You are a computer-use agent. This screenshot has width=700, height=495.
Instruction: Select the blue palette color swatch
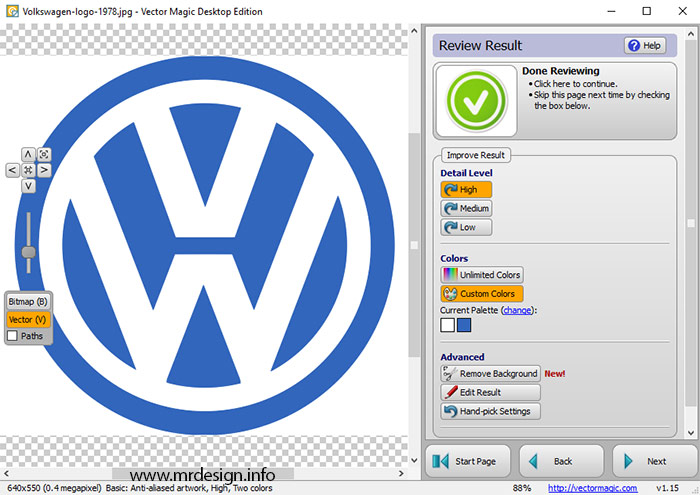tap(464, 325)
